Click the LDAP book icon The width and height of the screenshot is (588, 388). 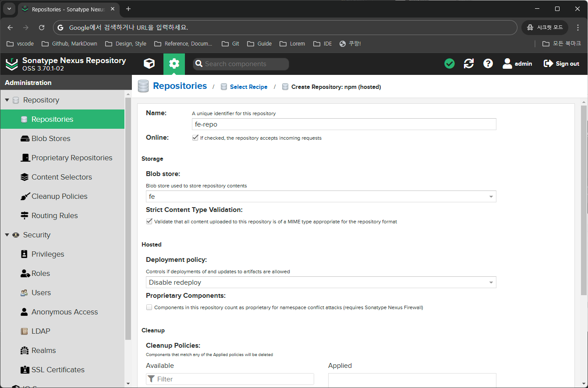[x=25, y=331]
